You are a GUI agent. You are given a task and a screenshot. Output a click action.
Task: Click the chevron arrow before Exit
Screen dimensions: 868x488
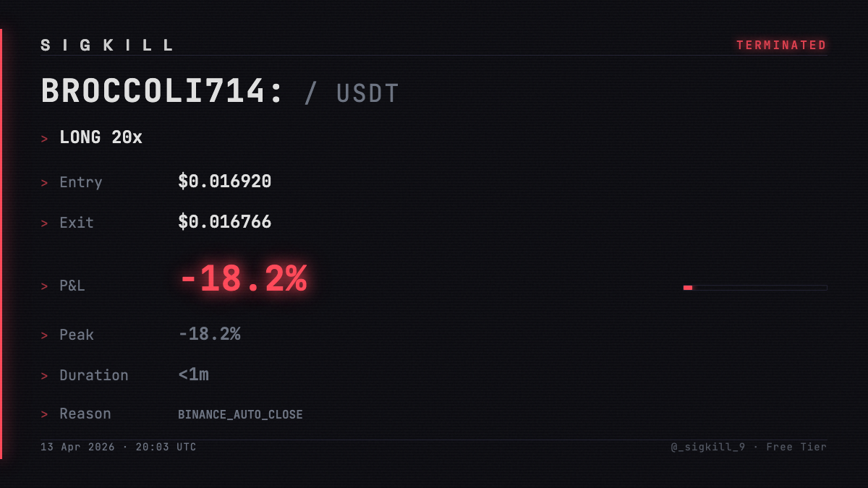(45, 223)
